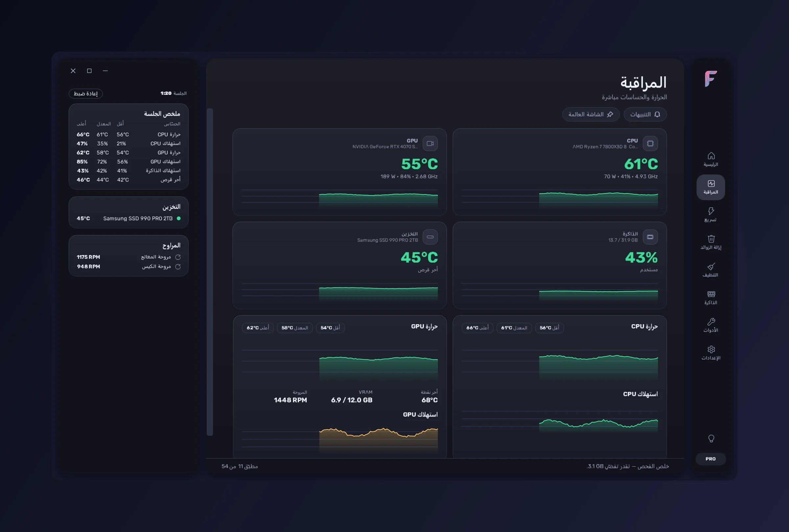Click the 948 RPM case fan reading
789x532 pixels.
tap(88, 267)
